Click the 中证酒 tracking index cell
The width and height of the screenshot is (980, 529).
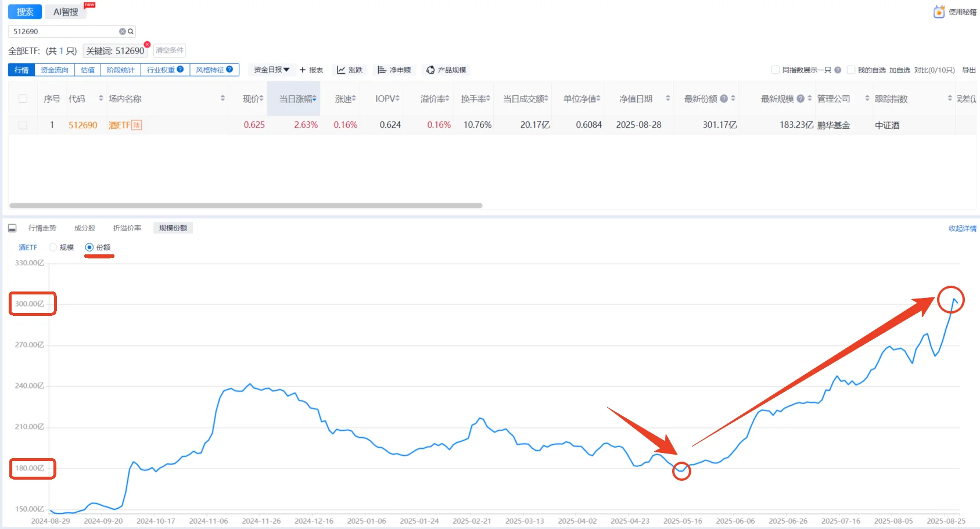[887, 125]
